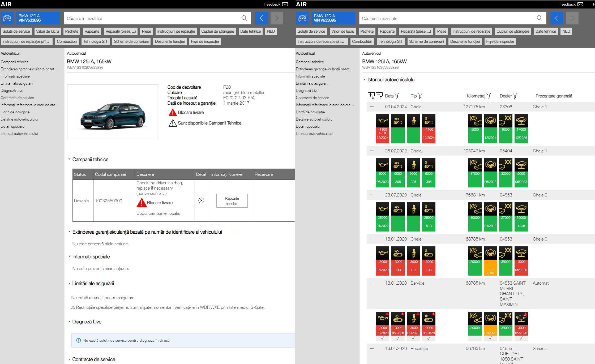Click the vehicle icon in right window header
Image resolution: width=595 pixels, height=364 pixels.
302,18
